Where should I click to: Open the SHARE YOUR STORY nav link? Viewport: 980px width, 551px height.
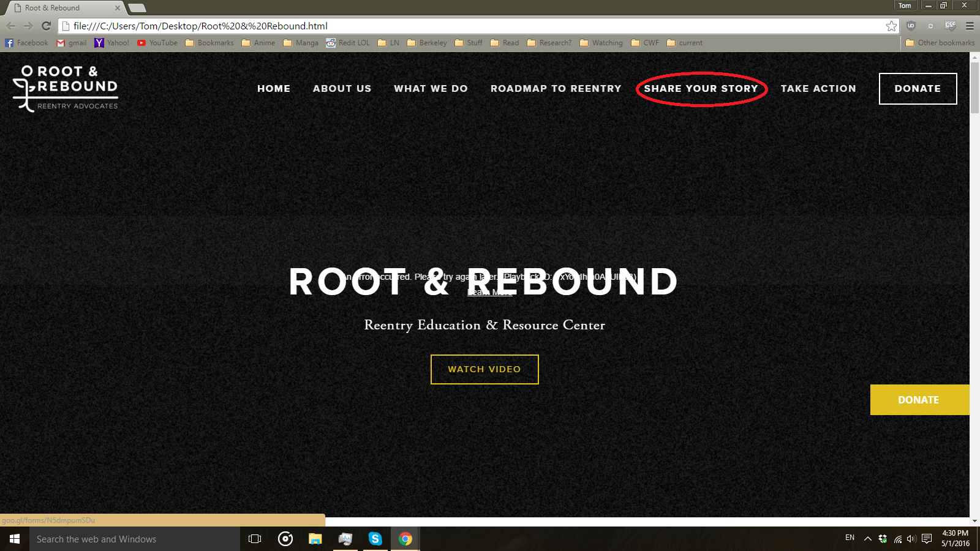701,89
